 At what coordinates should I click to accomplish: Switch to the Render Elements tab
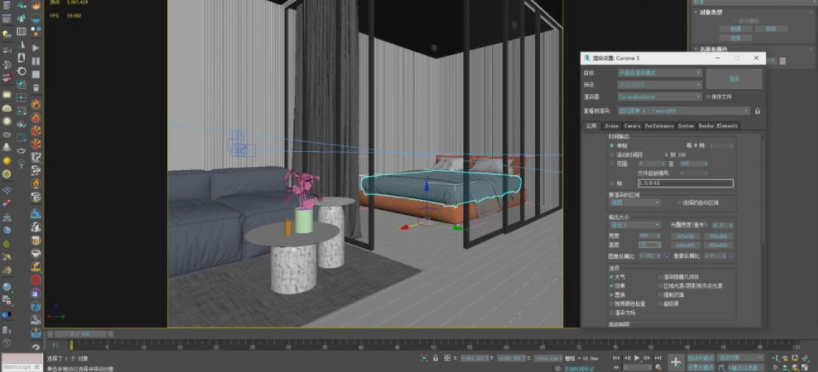[718, 126]
